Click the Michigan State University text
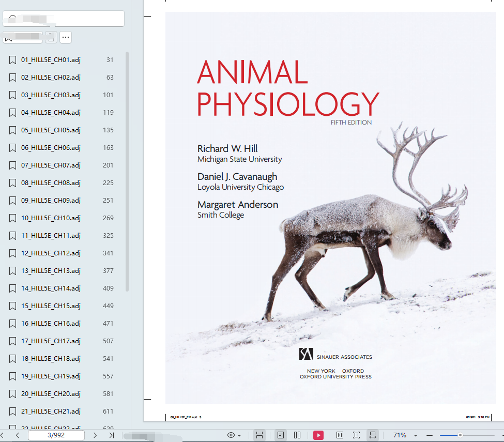 tap(240, 159)
